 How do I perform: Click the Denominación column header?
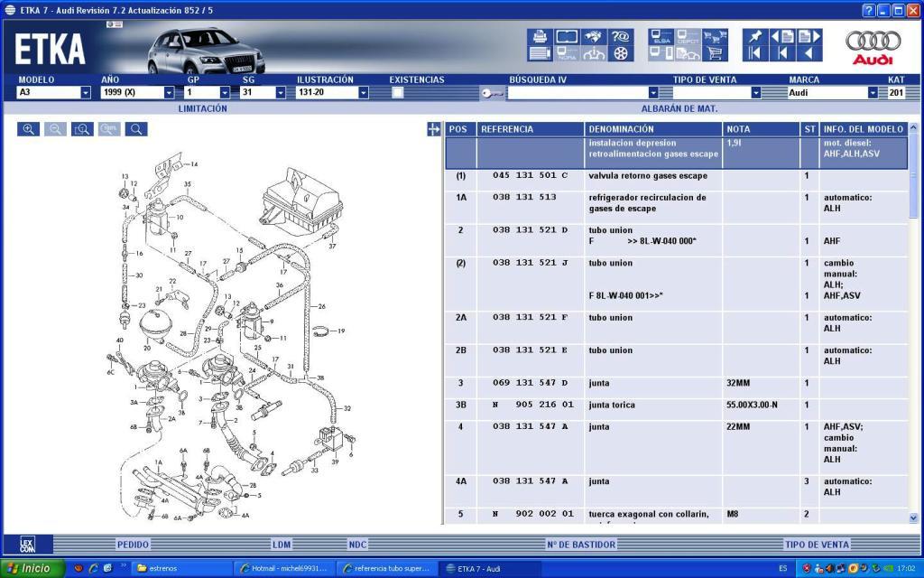[653, 129]
